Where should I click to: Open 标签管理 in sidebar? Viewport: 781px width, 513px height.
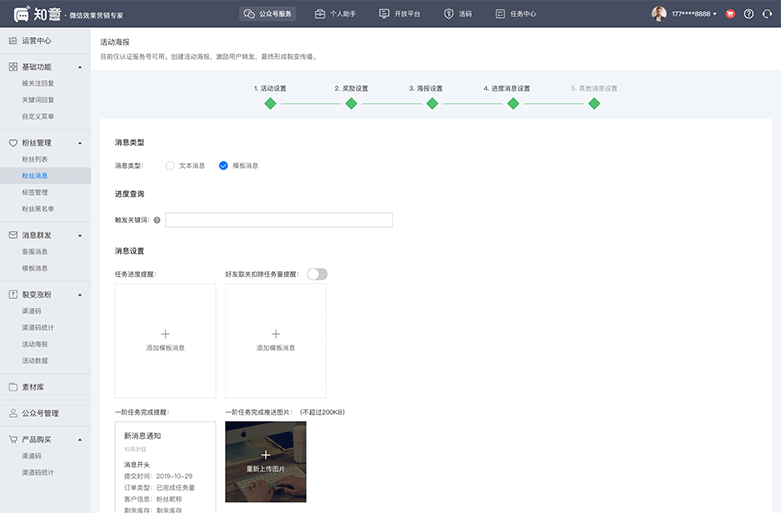(35, 192)
